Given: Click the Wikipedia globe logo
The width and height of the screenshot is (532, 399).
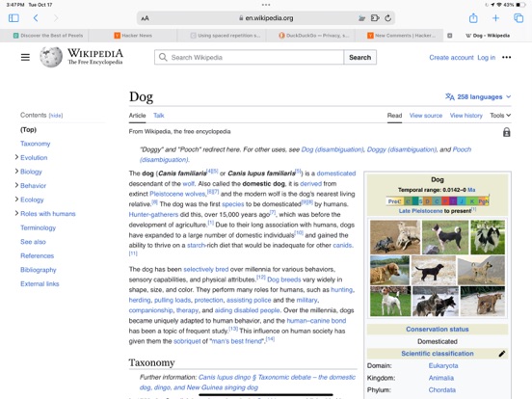Looking at the screenshot, I should point(51,57).
